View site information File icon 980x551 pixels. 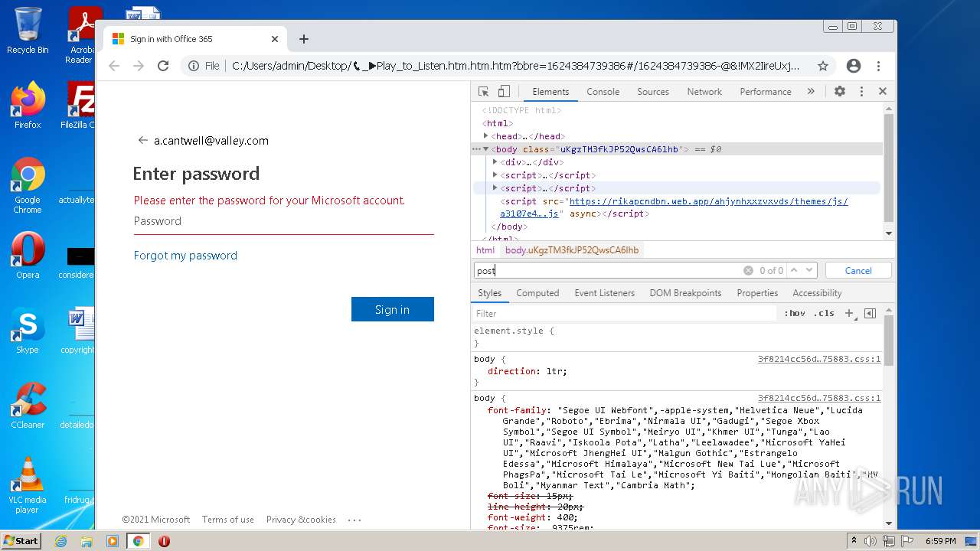point(204,66)
